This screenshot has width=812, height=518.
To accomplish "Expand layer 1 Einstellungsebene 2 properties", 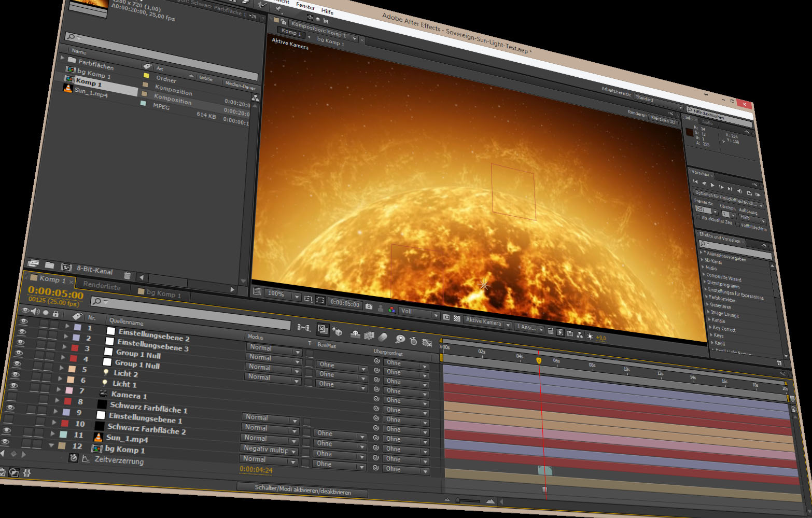I will 67,326.
